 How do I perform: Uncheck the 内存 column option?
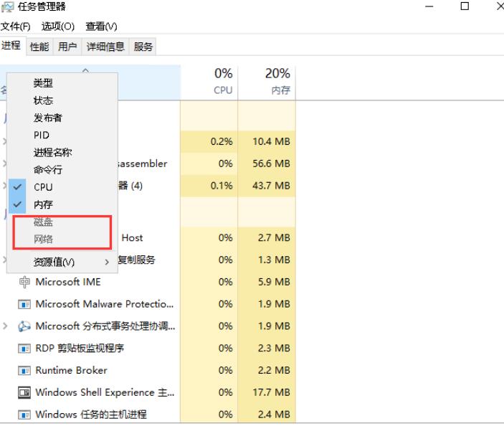point(17,204)
